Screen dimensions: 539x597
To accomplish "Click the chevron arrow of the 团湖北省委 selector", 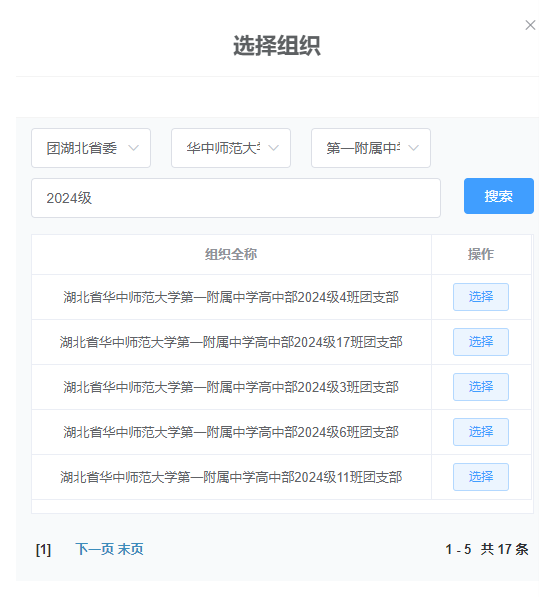I will click(x=134, y=148).
